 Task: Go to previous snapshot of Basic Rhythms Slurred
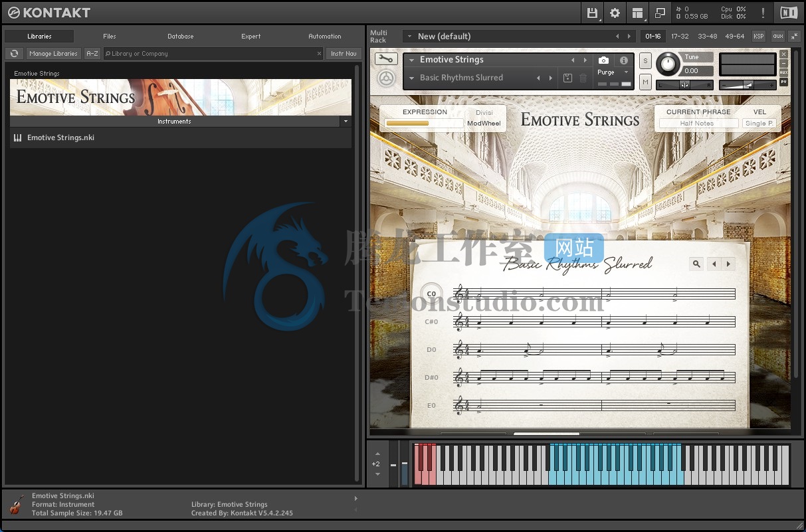pyautogui.click(x=538, y=78)
